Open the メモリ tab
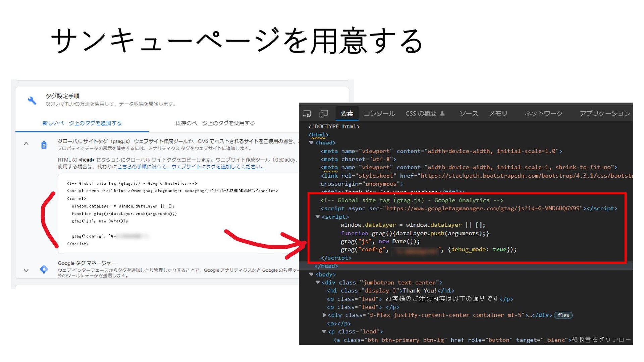 click(x=498, y=113)
